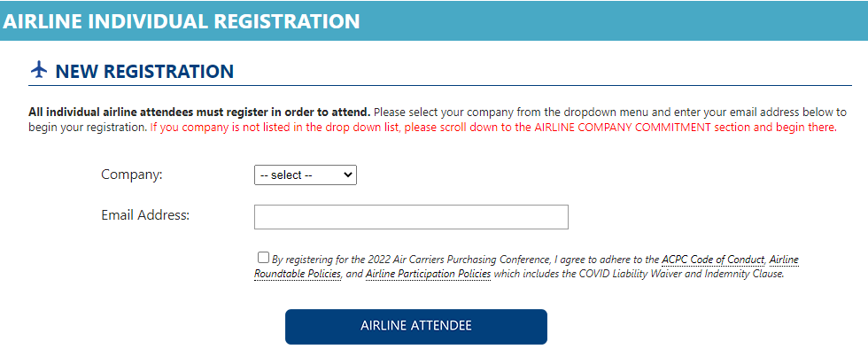Focus the Email Address input field
The height and width of the screenshot is (357, 868).
411,217
